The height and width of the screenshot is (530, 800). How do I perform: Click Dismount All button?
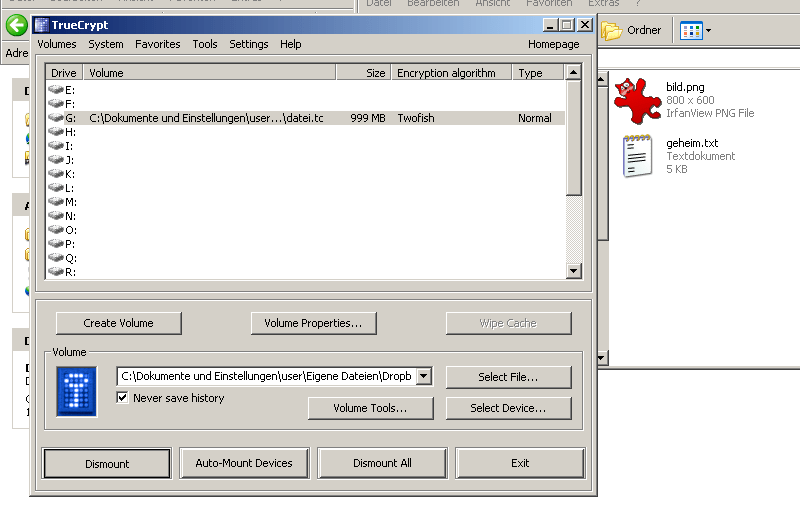point(382,463)
